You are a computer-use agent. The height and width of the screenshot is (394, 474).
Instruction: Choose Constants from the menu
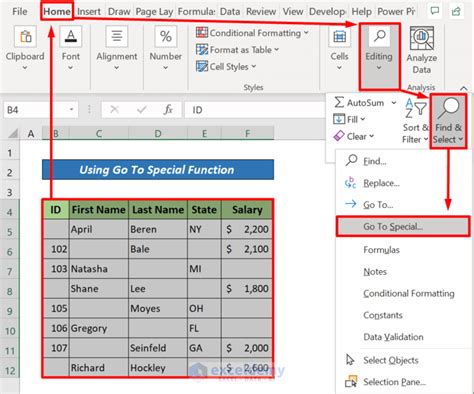tap(383, 315)
